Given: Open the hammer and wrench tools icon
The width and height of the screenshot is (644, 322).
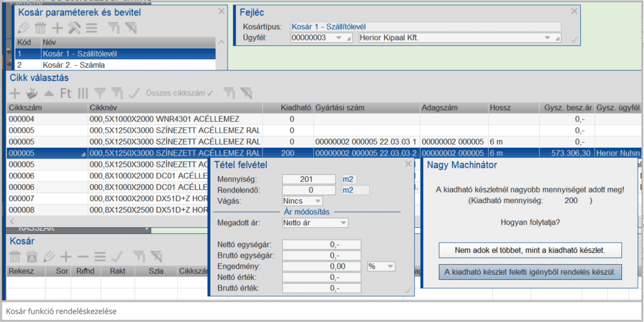Looking at the screenshot, I should 74,28.
